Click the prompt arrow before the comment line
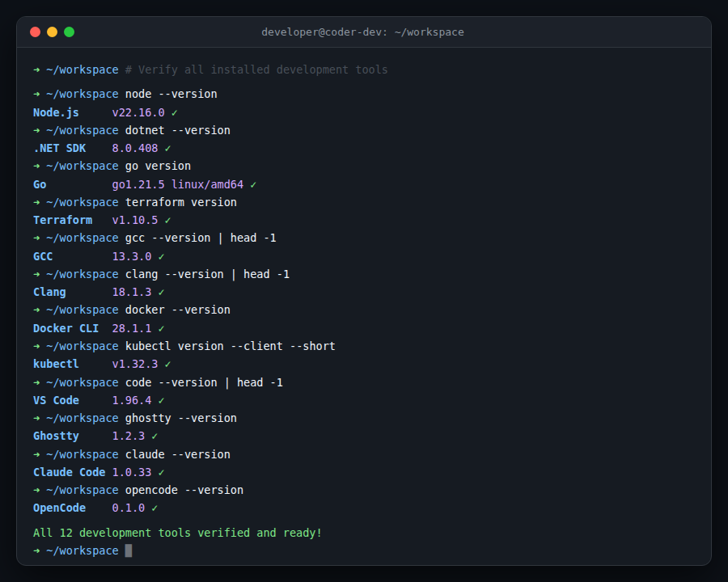This screenshot has height=582, width=728. tap(36, 70)
